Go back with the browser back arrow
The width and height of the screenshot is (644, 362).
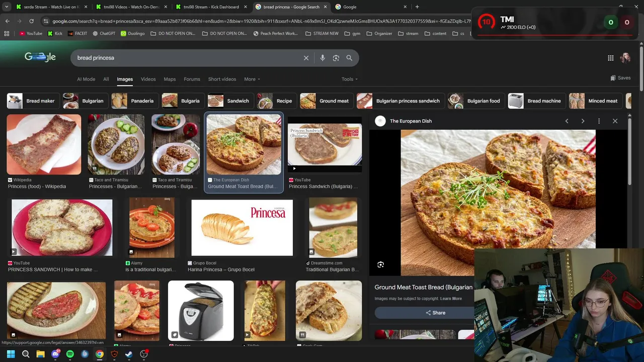point(7,21)
